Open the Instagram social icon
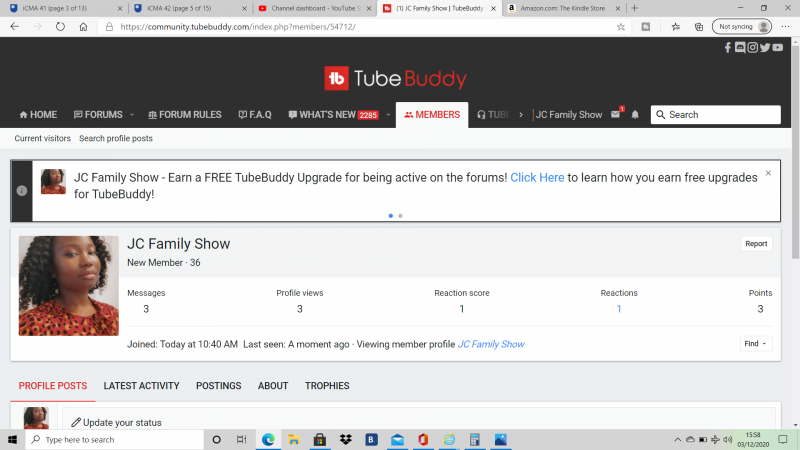800x450 pixels. [752, 47]
